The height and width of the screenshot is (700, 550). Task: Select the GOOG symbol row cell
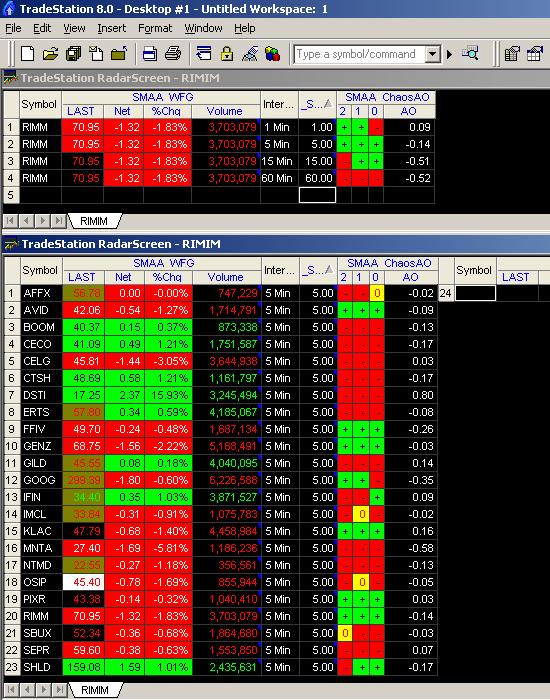click(x=41, y=480)
